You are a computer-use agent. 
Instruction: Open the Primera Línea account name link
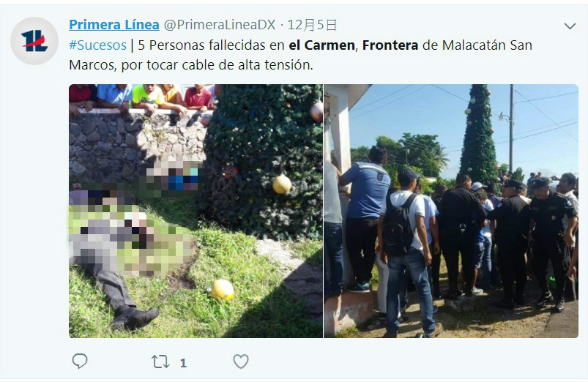pyautogui.click(x=114, y=25)
